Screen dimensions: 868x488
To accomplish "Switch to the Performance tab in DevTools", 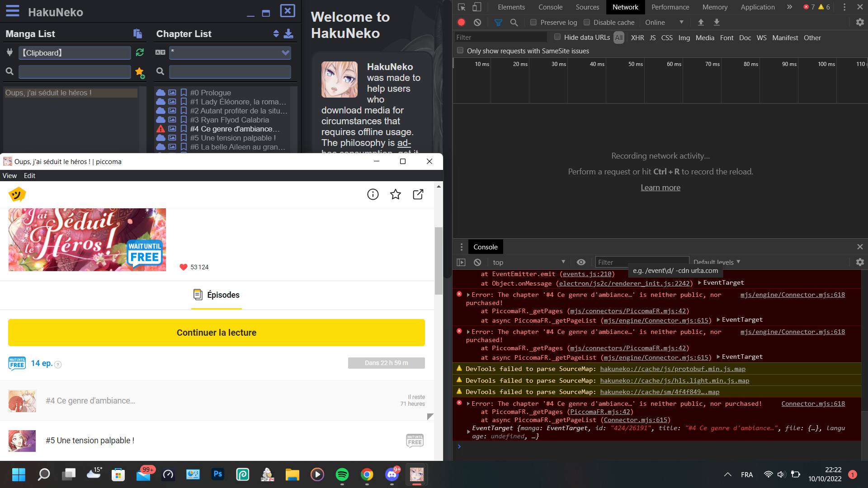I will coord(670,7).
